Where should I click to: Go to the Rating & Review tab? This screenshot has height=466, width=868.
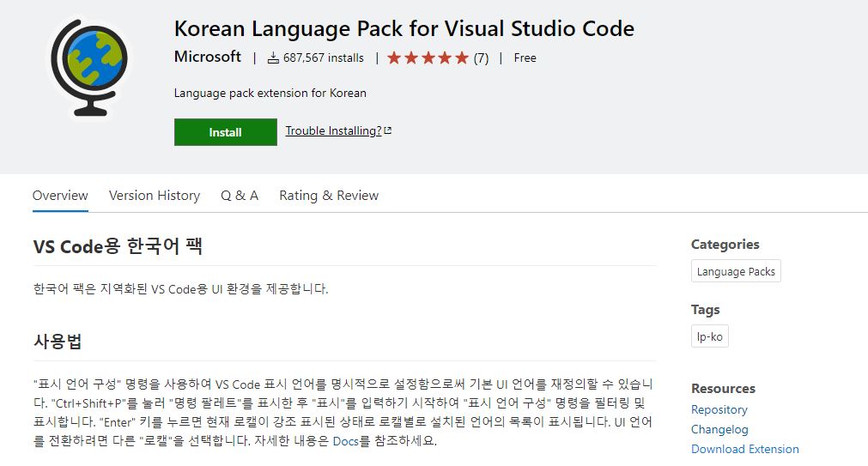tap(329, 196)
